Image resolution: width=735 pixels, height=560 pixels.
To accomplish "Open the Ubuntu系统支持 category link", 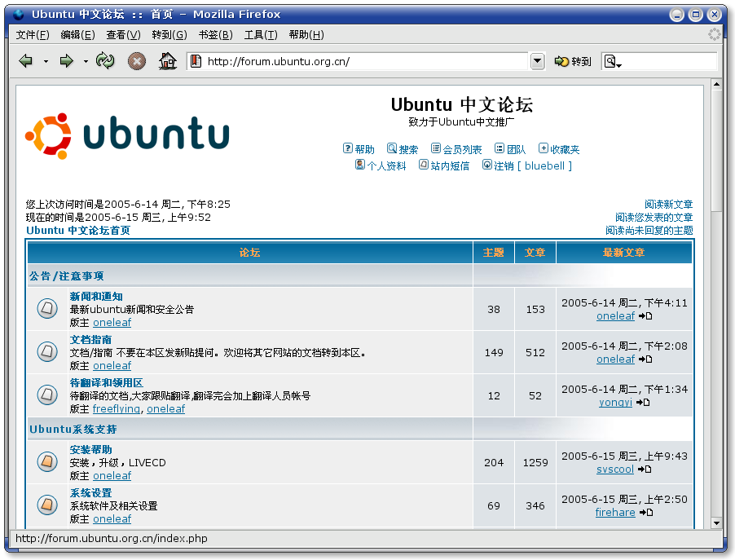I will (x=73, y=429).
